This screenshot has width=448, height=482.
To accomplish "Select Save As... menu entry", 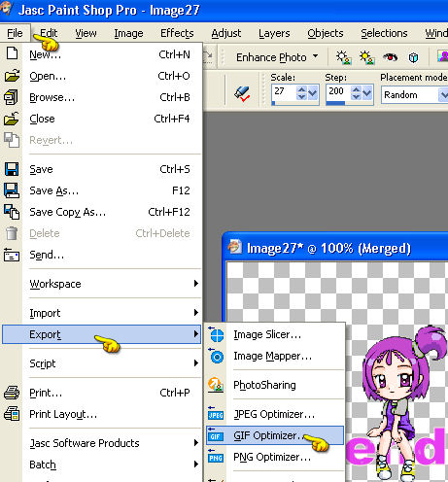I will coord(102,190).
